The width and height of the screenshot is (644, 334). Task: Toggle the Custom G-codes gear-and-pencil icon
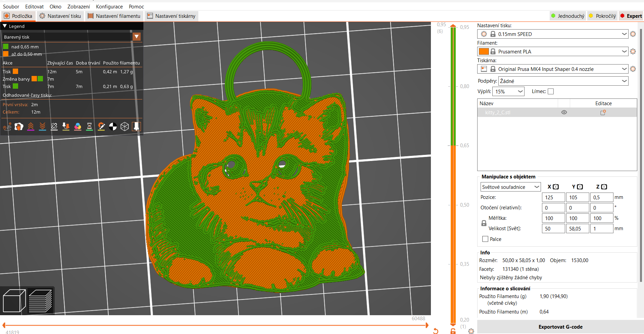pos(101,127)
